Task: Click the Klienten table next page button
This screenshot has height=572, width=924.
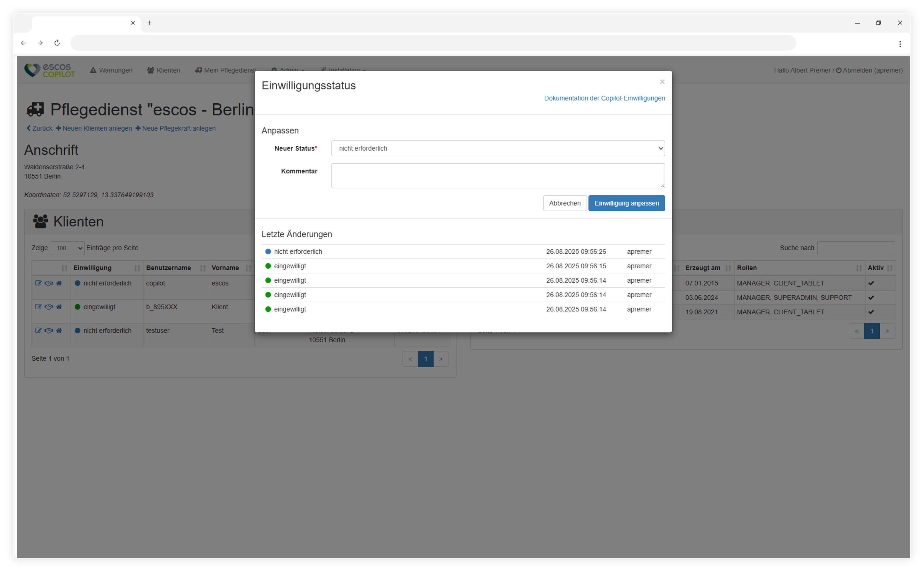Action: pos(441,359)
